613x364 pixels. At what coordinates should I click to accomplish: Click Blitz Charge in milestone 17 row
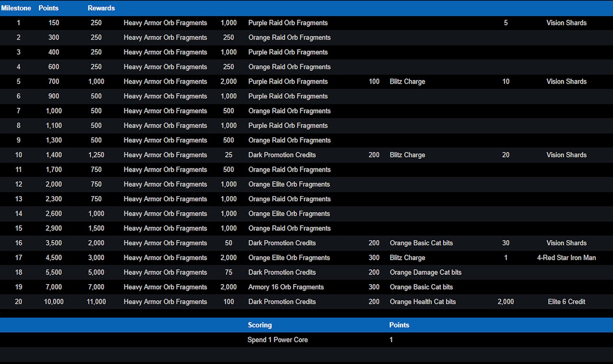407,258
